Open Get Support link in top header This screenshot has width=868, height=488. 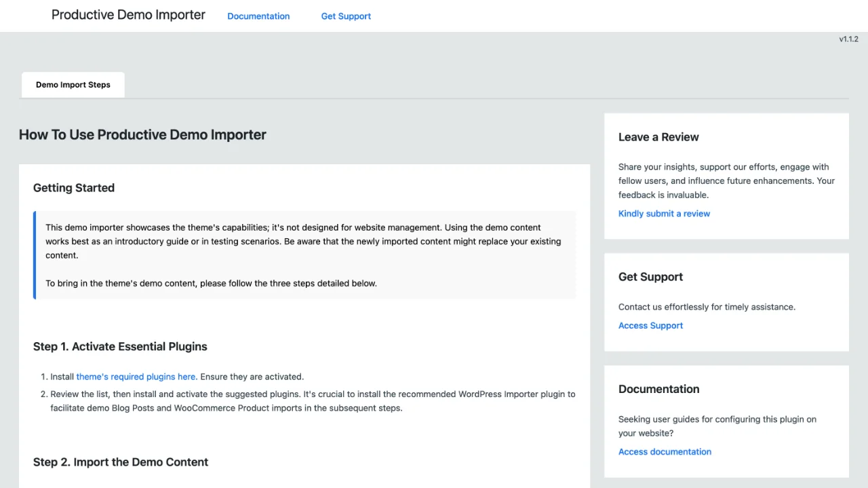[x=346, y=16]
